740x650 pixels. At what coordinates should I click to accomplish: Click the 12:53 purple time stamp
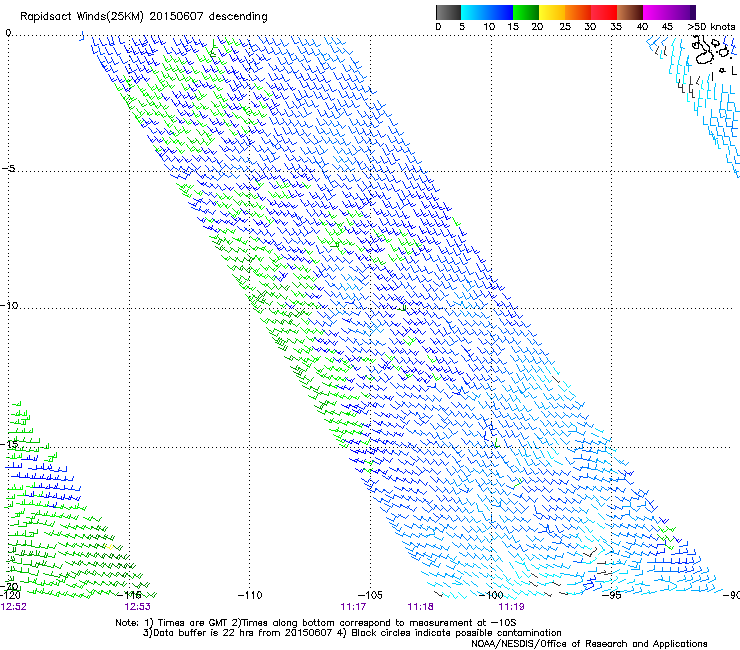(x=137, y=607)
